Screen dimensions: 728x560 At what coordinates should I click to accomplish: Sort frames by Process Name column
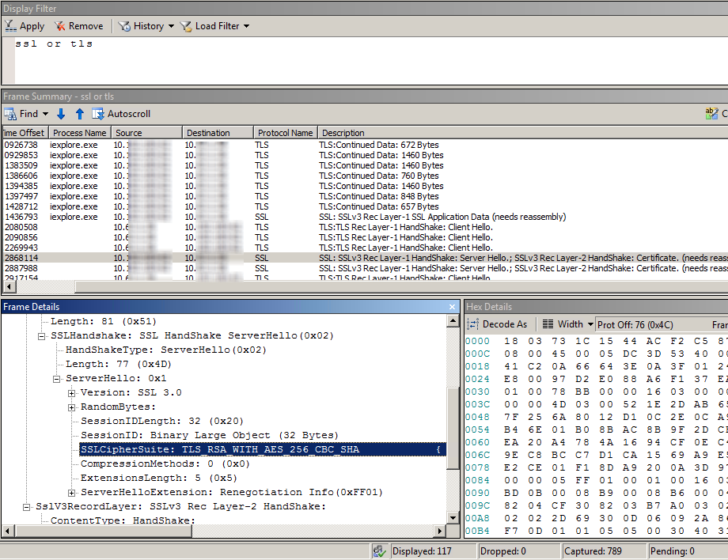point(79,133)
